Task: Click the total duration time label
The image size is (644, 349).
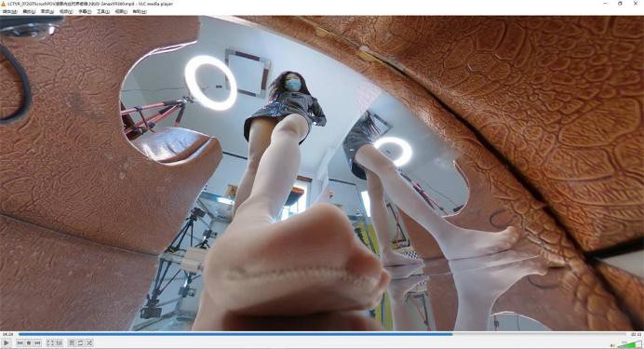Action: (x=636, y=334)
